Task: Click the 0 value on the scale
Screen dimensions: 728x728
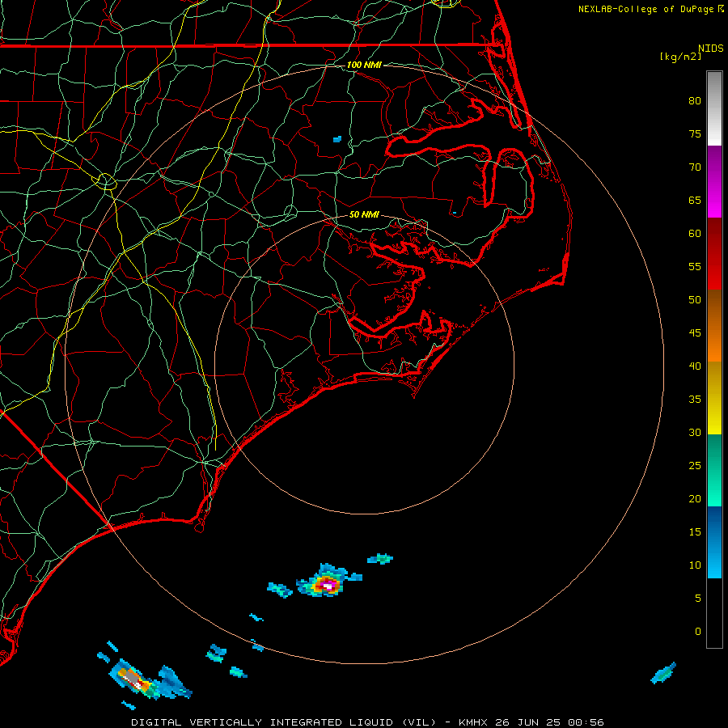Action: (698, 632)
